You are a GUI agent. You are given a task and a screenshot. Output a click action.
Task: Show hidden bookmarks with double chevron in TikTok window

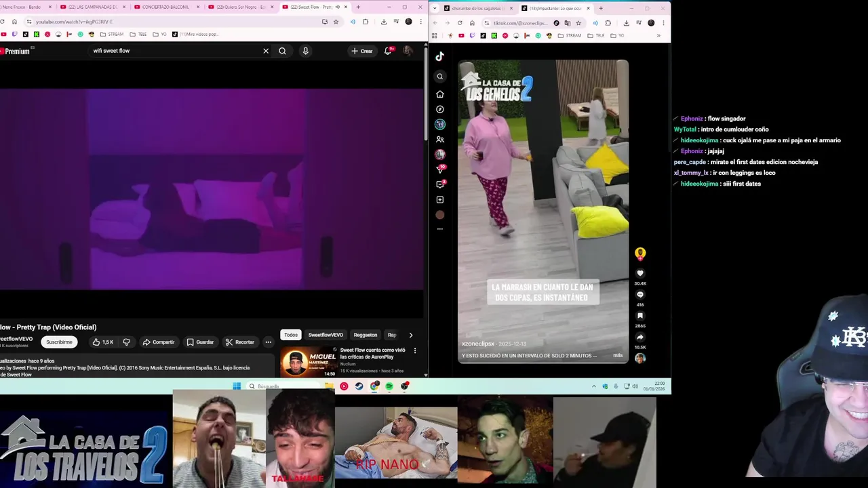[658, 35]
